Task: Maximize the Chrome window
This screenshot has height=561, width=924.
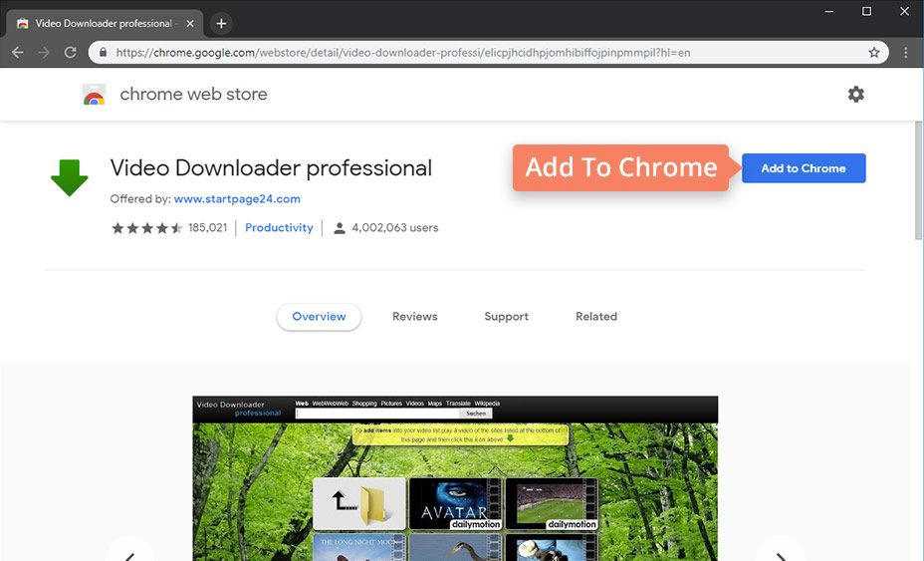Action: (x=866, y=11)
